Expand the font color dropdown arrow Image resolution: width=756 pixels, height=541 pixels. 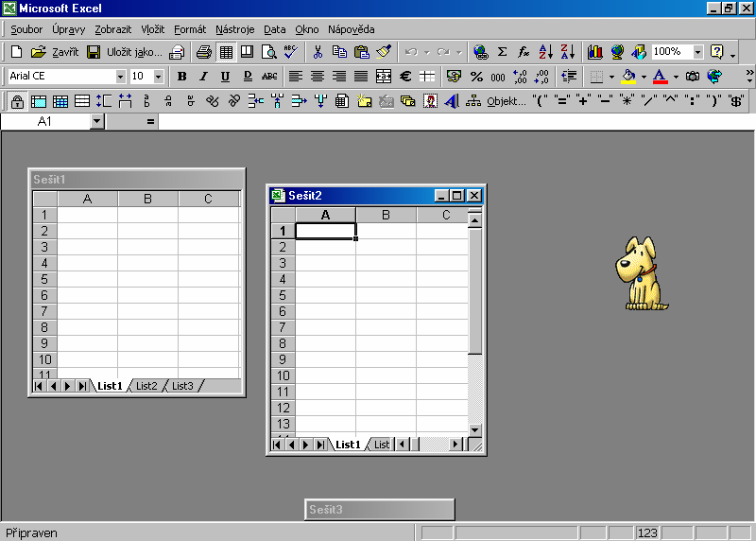[676, 77]
